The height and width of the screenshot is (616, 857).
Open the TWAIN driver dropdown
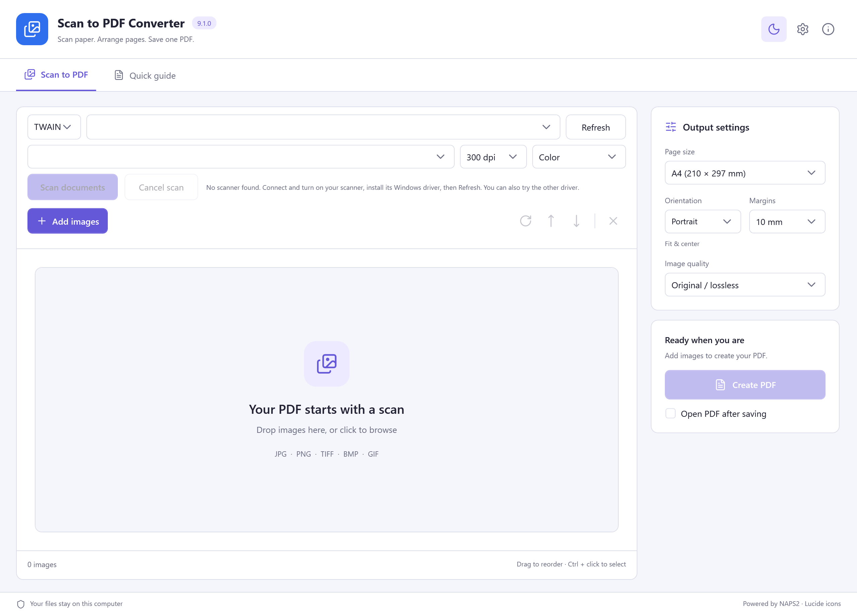(x=54, y=127)
